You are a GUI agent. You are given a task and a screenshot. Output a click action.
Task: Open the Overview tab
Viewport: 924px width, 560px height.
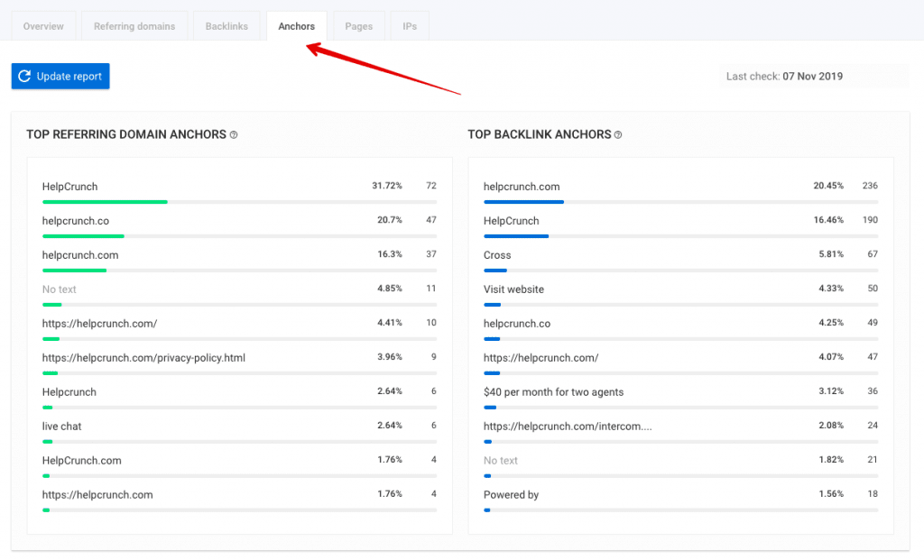(x=43, y=26)
